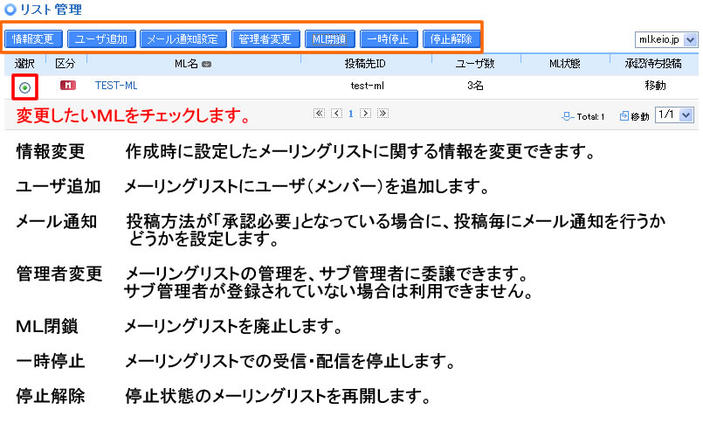703x437 pixels.
Task: Click the 情報変更 button
Action: pos(35,39)
